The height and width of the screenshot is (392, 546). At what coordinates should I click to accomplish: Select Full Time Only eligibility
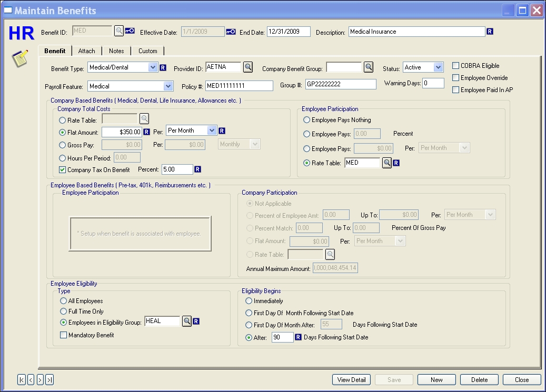point(63,311)
